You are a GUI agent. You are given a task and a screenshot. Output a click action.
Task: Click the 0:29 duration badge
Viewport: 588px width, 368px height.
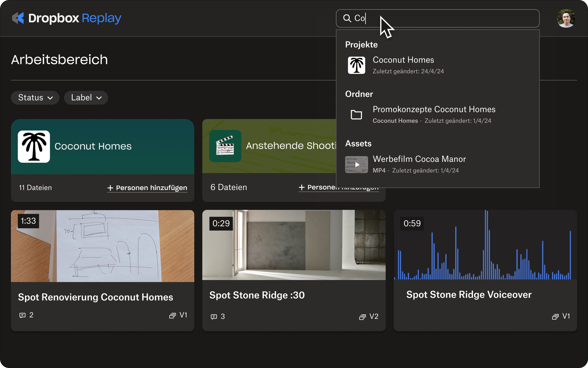tap(221, 223)
